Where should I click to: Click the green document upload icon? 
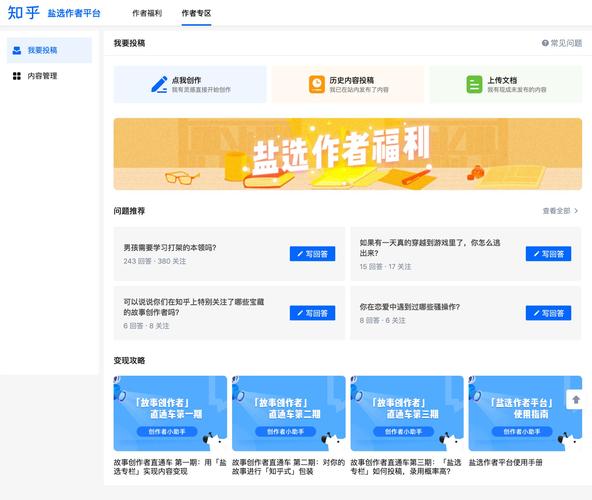tap(475, 84)
